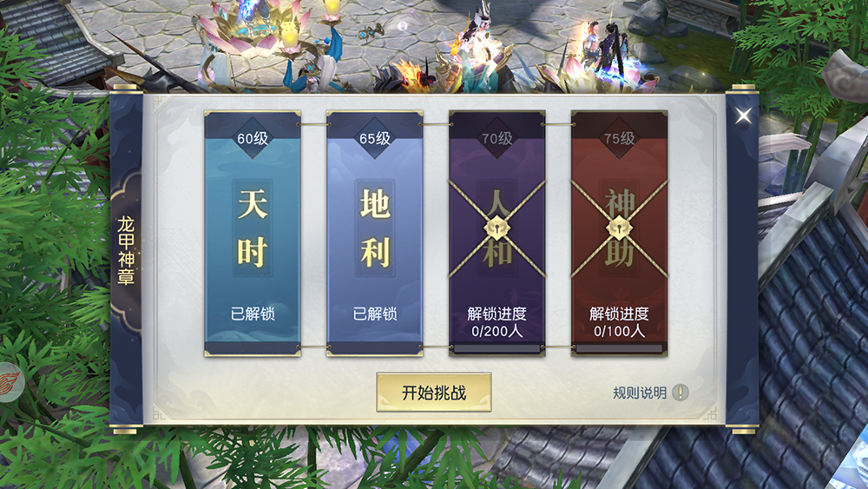Open the 规则说明 rules link
This screenshot has width=868, height=489.
coord(640,393)
